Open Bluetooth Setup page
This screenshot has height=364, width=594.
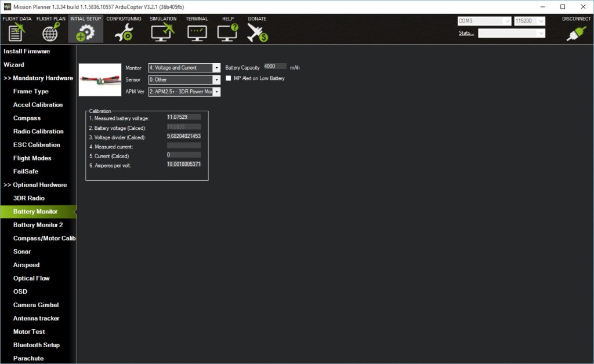(37, 345)
